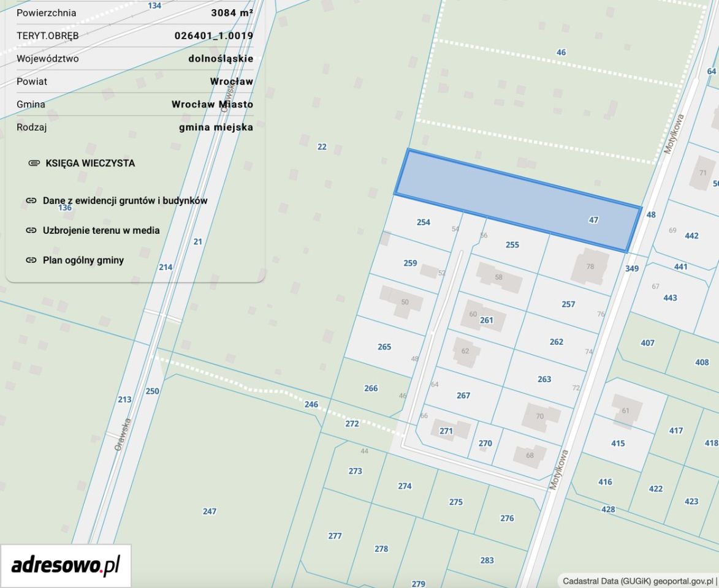Open the Uzbrojenie terenu w media link
This screenshot has height=588, width=719.
(101, 230)
